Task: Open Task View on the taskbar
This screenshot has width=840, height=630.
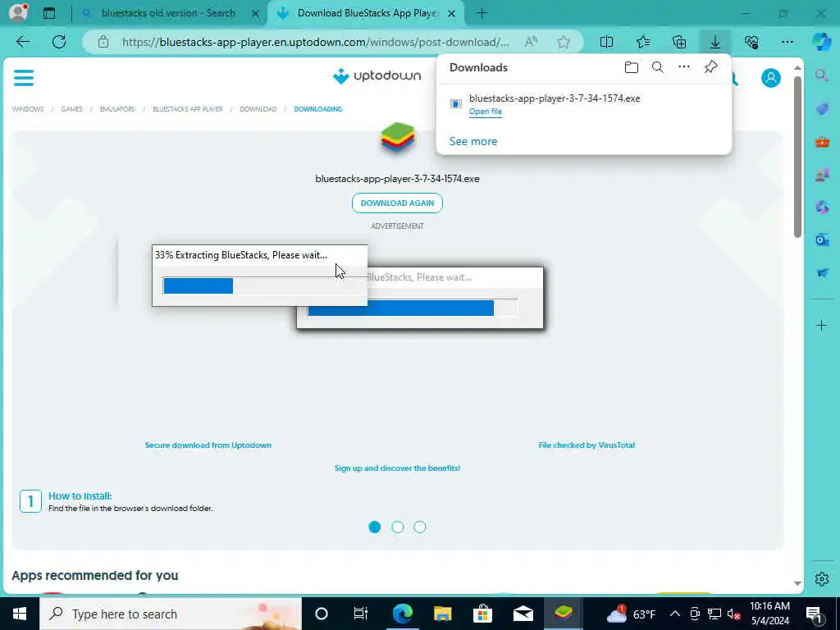Action: pyautogui.click(x=361, y=614)
